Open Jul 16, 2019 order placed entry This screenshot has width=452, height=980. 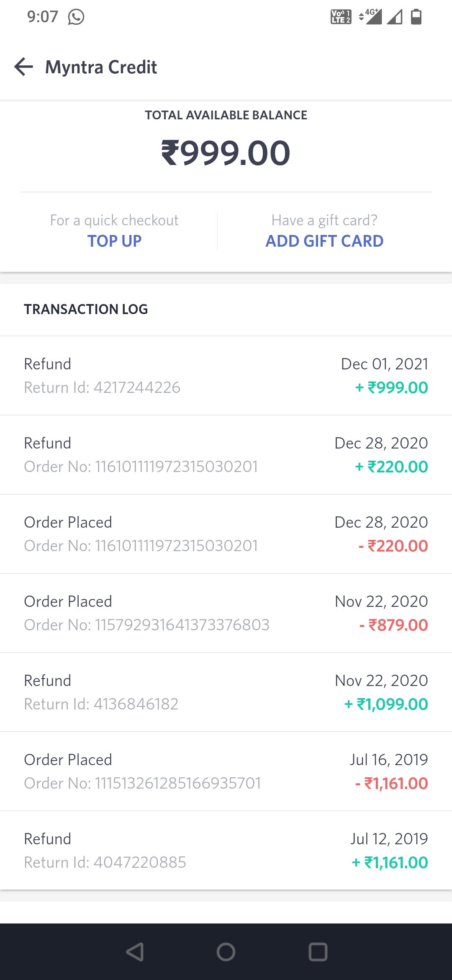pyautogui.click(x=226, y=771)
